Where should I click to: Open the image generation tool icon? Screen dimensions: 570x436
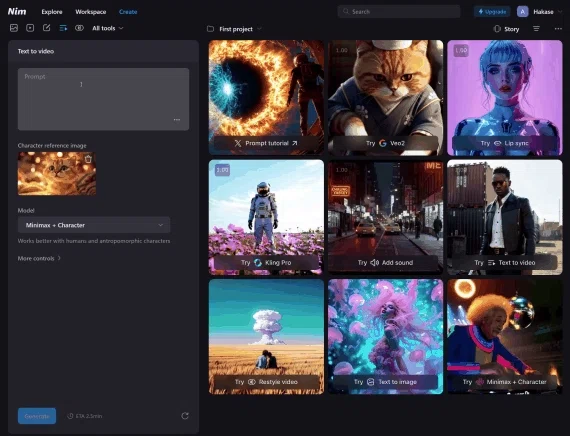(x=14, y=28)
